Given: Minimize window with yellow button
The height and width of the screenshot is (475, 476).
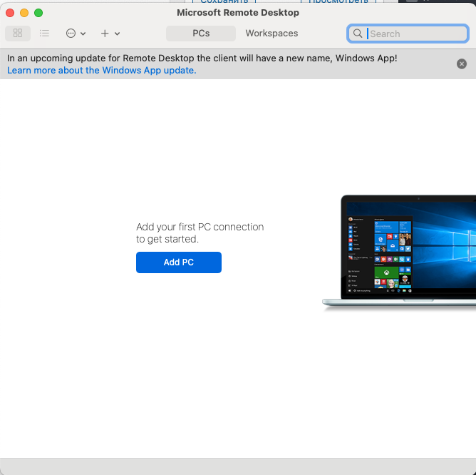Looking at the screenshot, I should 24,13.
